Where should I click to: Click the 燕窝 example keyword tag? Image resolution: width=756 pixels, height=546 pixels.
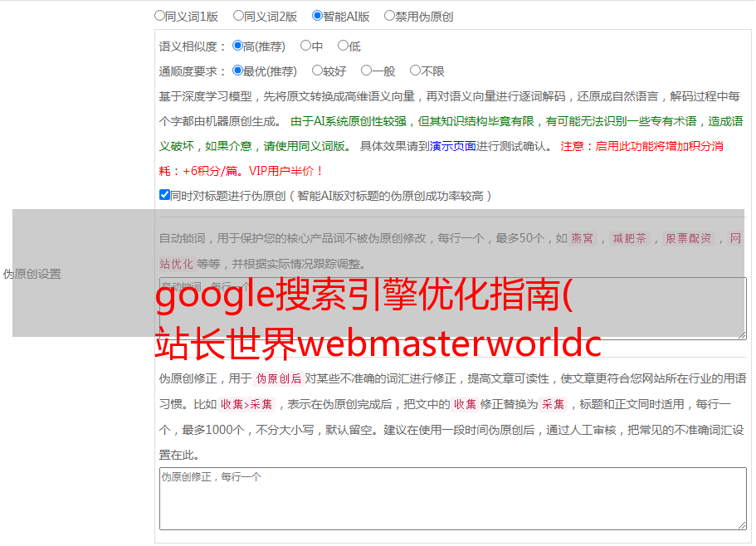coord(582,238)
